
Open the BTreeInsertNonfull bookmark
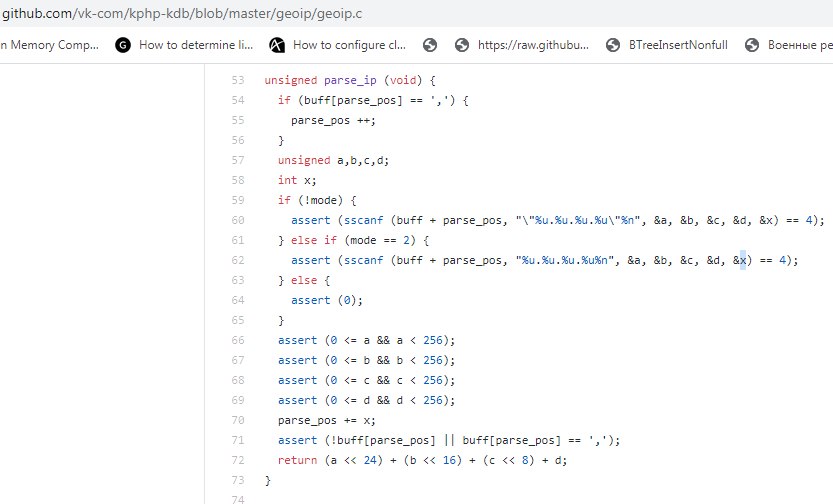point(678,45)
